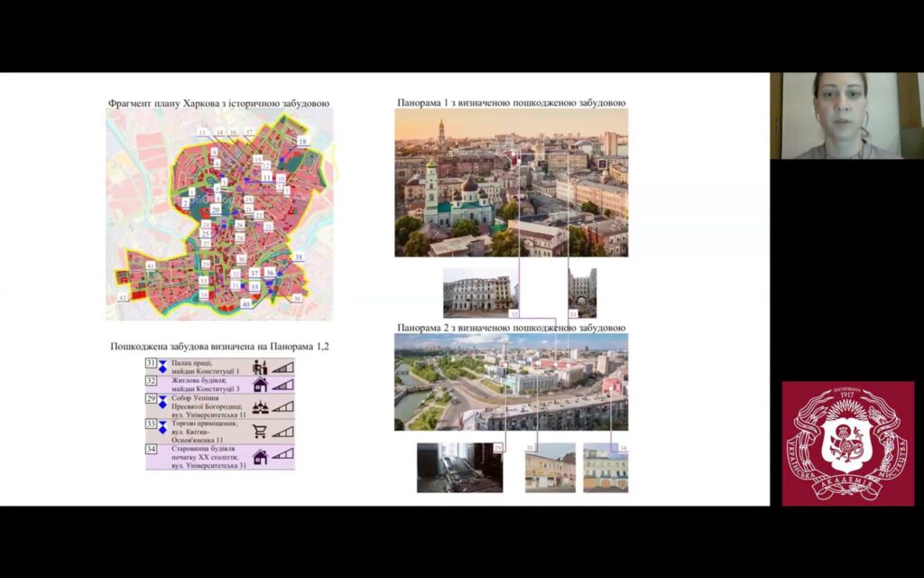The height and width of the screenshot is (578, 924).
Task: Select map label number 20
Action: coord(216,210)
